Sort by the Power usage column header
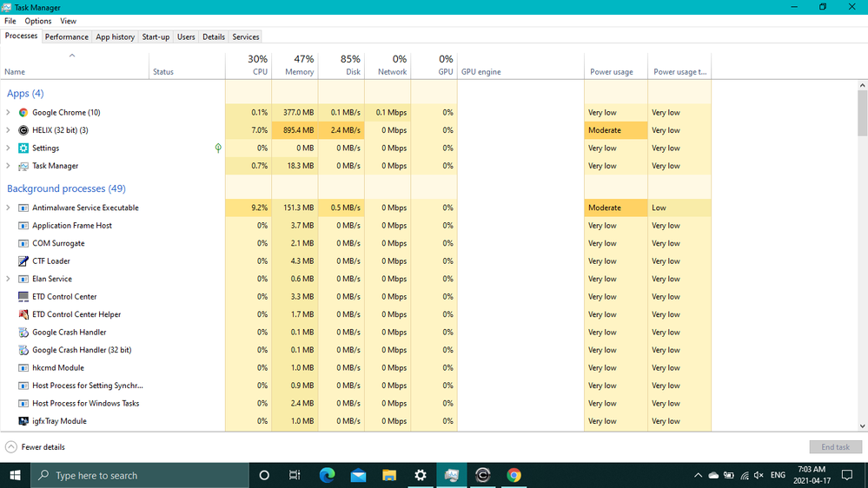Viewport: 868px width, 488px height. [615, 65]
